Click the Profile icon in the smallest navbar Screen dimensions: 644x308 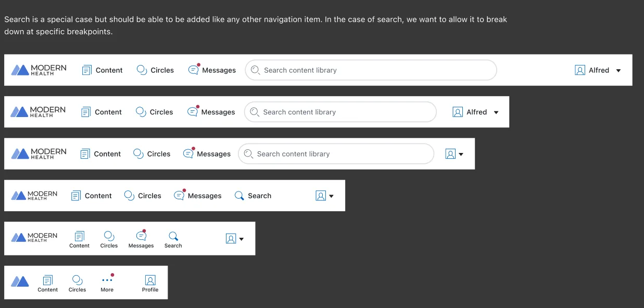click(150, 284)
